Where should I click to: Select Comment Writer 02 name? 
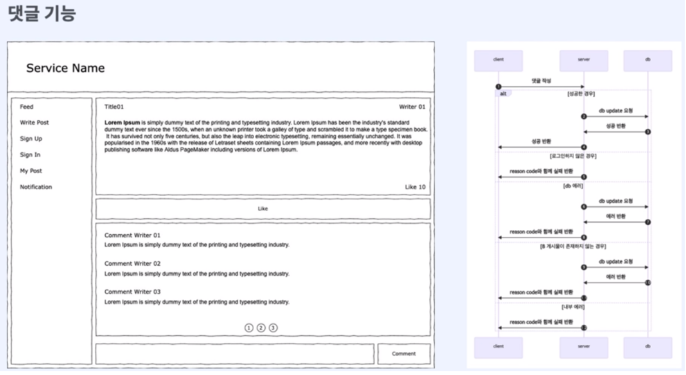(132, 263)
